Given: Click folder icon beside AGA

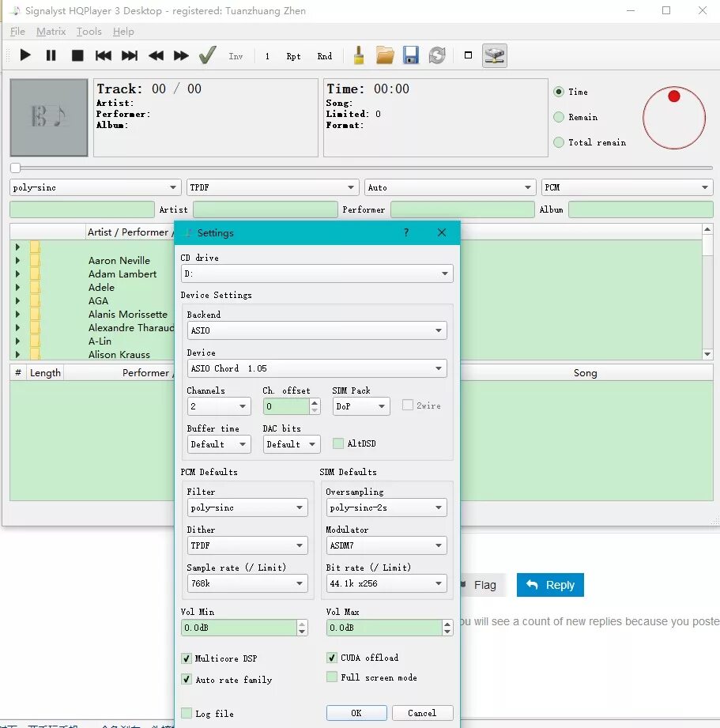Looking at the screenshot, I should pyautogui.click(x=35, y=301).
